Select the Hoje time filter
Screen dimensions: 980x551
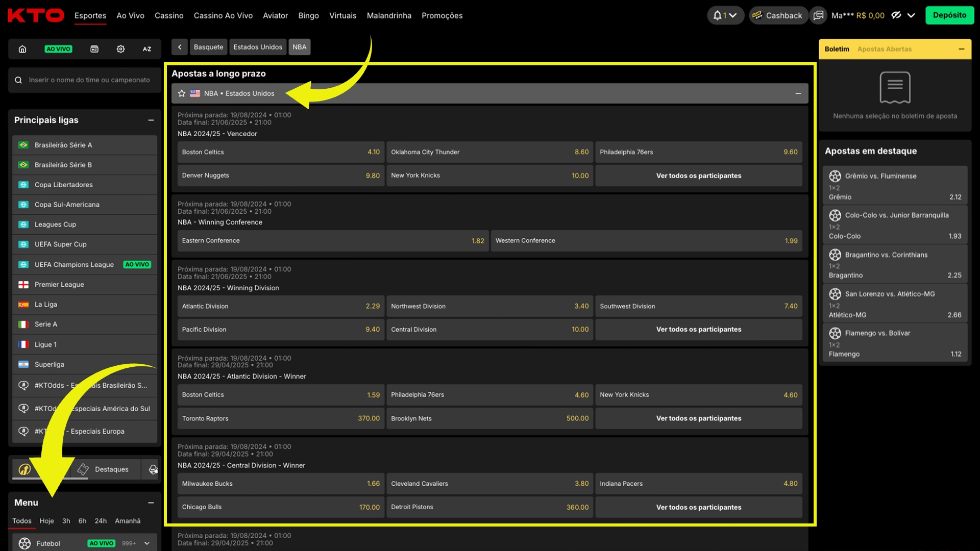tap(46, 521)
